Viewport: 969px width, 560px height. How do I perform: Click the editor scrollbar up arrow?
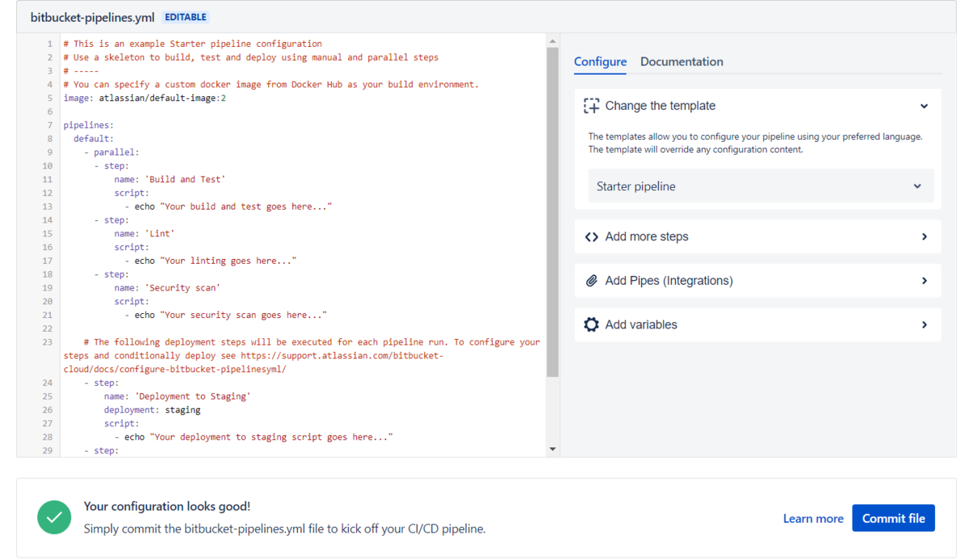click(x=552, y=41)
